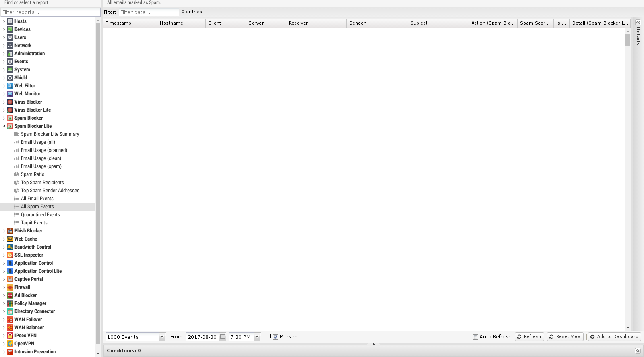644x357 pixels.
Task: Expand the Details side panel
Action: (x=638, y=23)
